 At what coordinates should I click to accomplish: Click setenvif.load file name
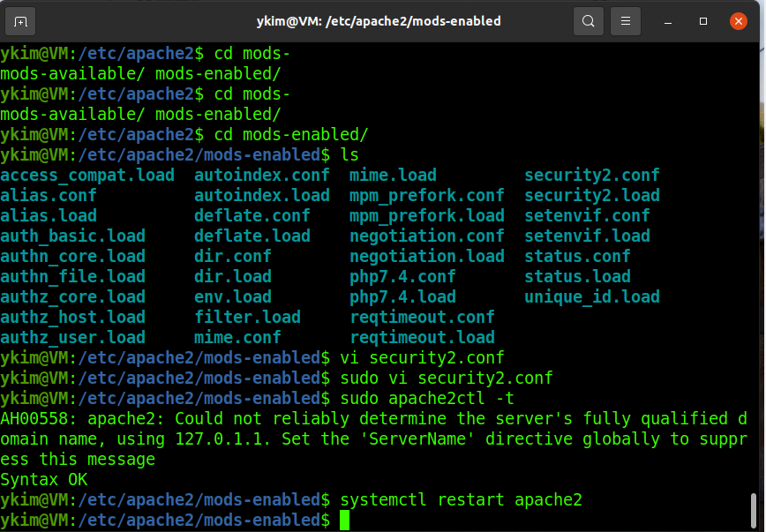coord(587,236)
